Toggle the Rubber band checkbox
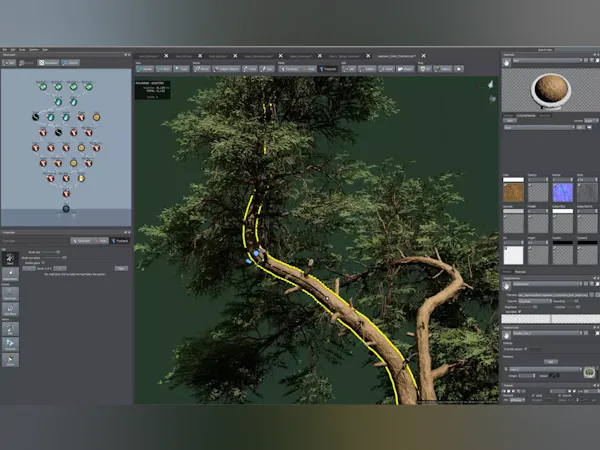 coord(43,263)
